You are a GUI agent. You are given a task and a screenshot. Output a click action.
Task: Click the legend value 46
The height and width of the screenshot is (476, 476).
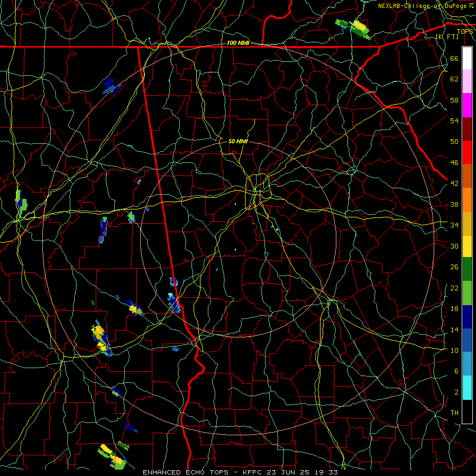[454, 163]
